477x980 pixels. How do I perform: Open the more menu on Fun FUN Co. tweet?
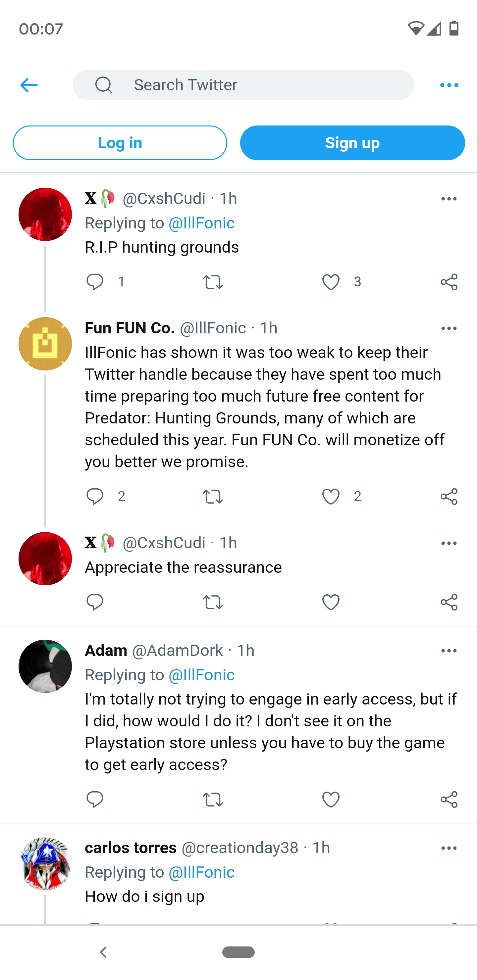[x=449, y=328]
